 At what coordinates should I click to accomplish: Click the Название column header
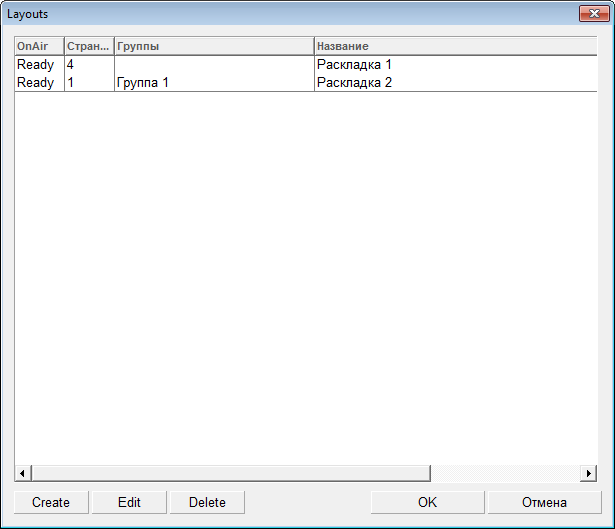pyautogui.click(x=450, y=47)
